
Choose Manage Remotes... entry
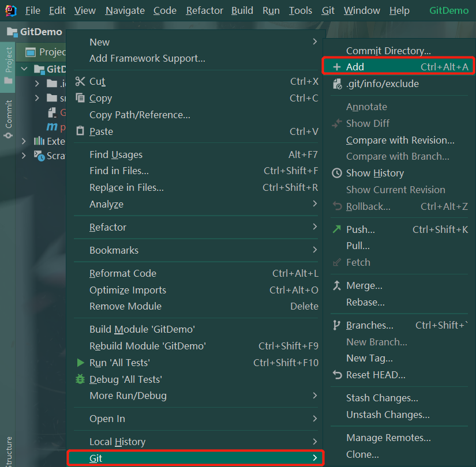pyautogui.click(x=399, y=437)
